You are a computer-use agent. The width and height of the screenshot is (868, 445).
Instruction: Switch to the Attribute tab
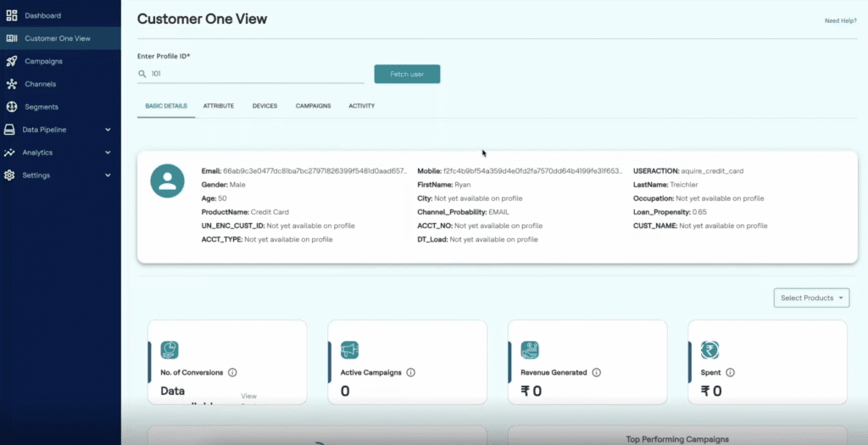218,106
